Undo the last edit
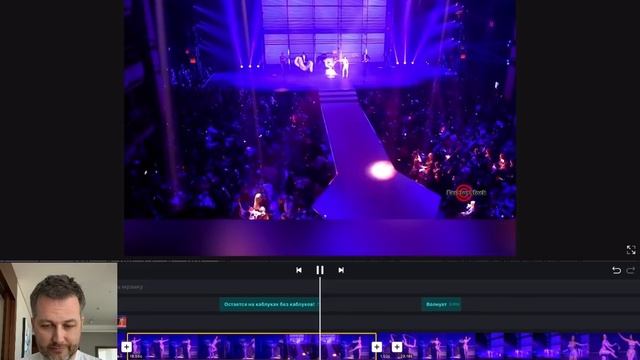 (x=616, y=270)
